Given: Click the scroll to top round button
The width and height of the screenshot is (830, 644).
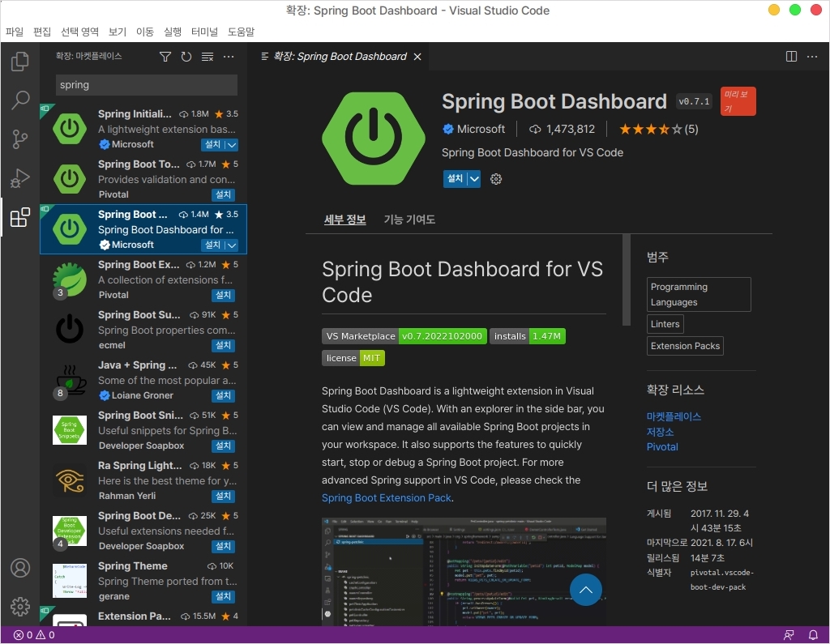Looking at the screenshot, I should 586,591.
